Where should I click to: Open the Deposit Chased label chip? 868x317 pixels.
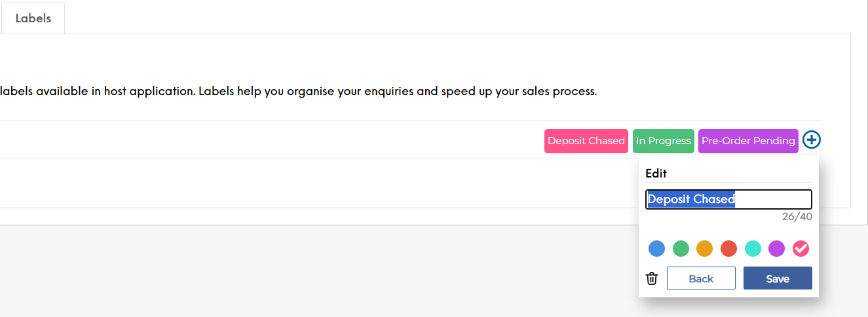point(586,141)
